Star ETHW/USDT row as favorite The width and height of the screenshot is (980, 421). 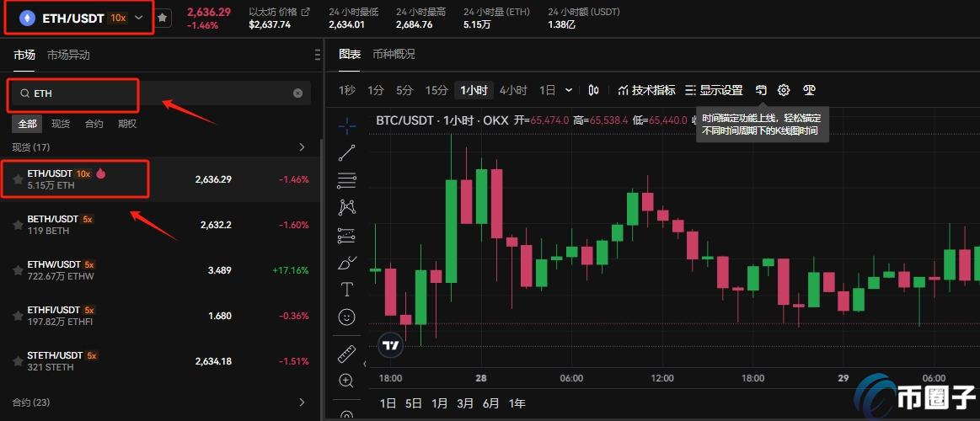pos(19,270)
